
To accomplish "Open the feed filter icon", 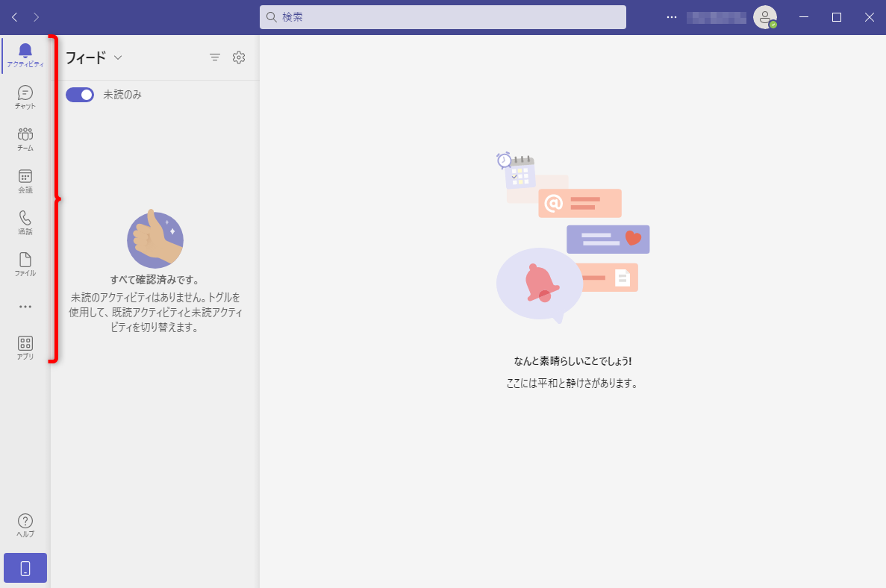I will [x=215, y=57].
